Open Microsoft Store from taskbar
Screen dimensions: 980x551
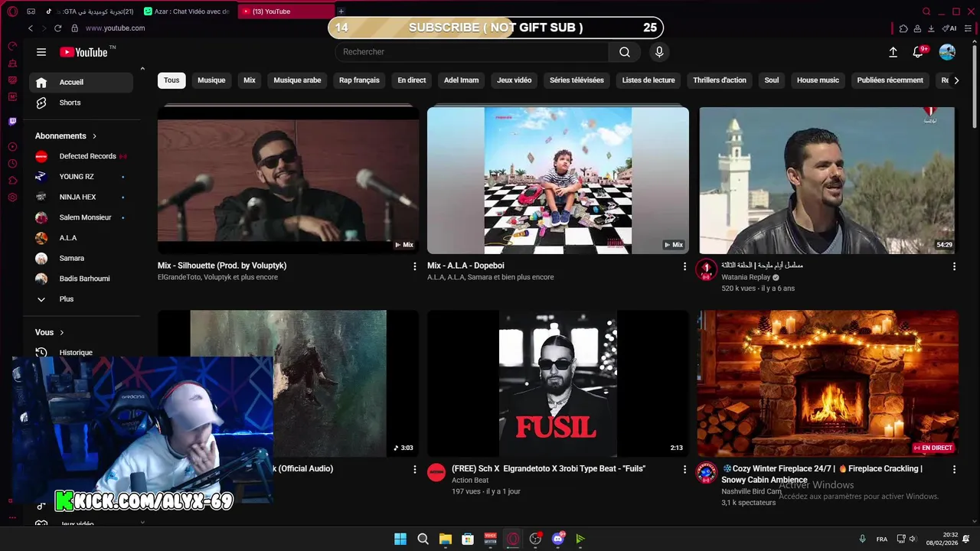click(x=468, y=539)
